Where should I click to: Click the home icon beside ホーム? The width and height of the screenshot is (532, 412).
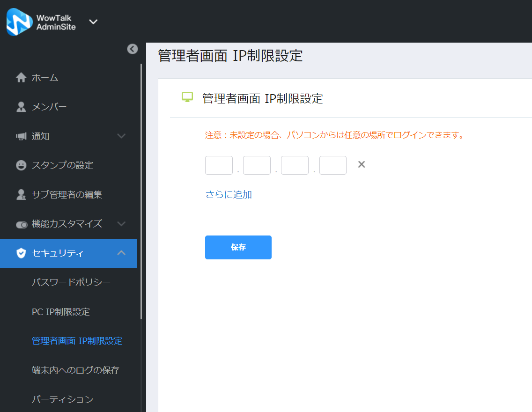[21, 78]
